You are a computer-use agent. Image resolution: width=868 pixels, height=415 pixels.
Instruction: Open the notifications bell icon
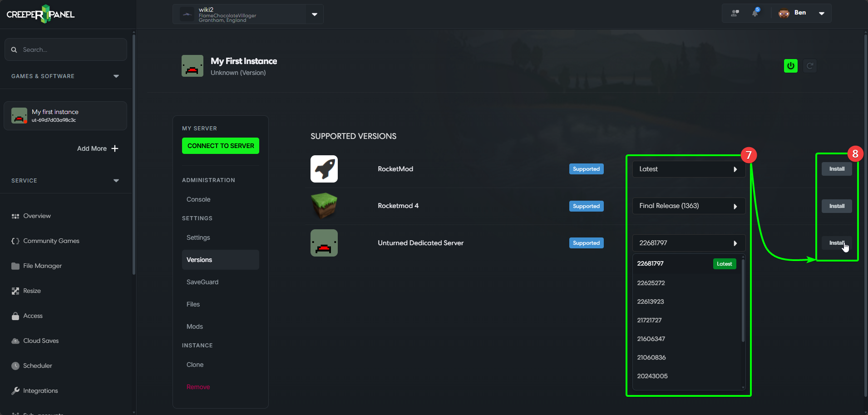pos(755,13)
